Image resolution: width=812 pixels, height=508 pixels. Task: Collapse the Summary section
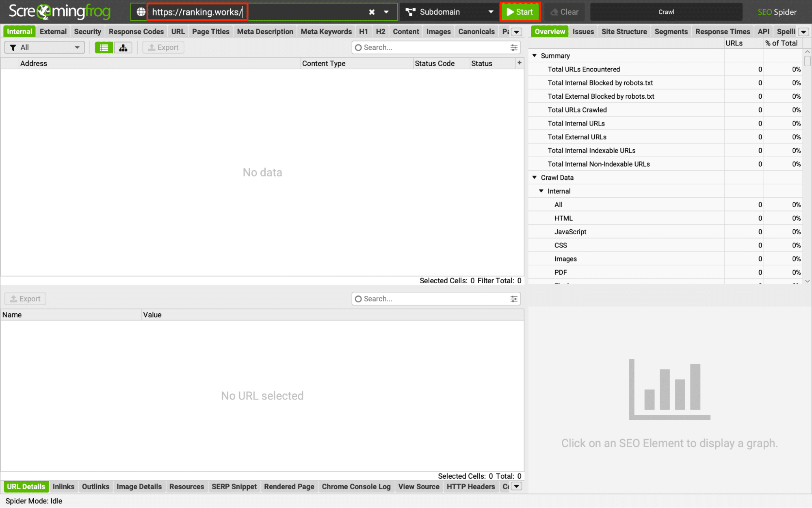click(535, 56)
